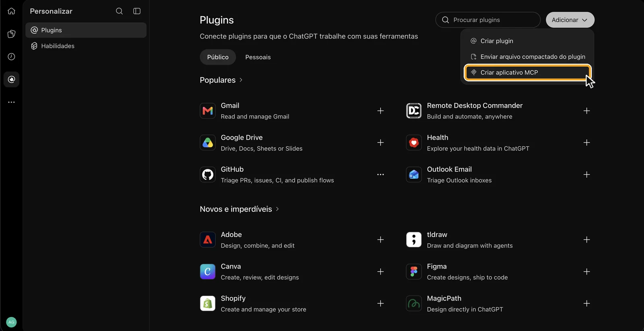644x331 pixels.
Task: Click the search icon beside Personalizar
Action: tap(119, 11)
